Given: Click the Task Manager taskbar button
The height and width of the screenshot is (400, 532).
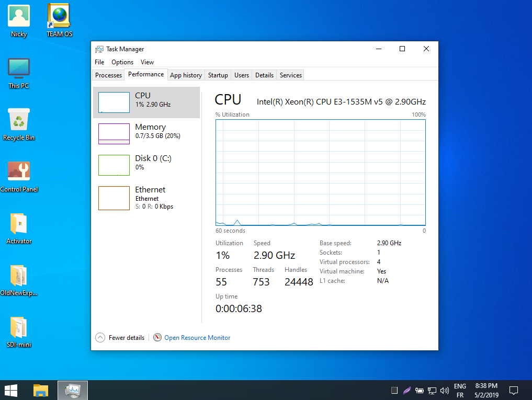Looking at the screenshot, I should tap(73, 391).
